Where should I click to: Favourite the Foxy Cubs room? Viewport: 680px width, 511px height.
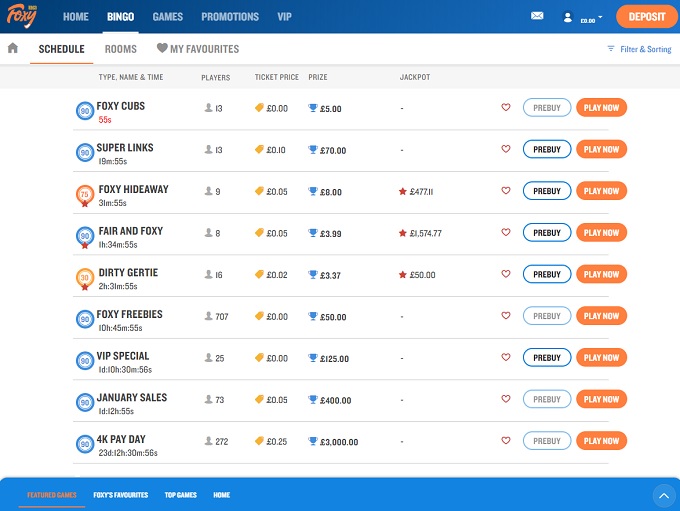coord(506,107)
